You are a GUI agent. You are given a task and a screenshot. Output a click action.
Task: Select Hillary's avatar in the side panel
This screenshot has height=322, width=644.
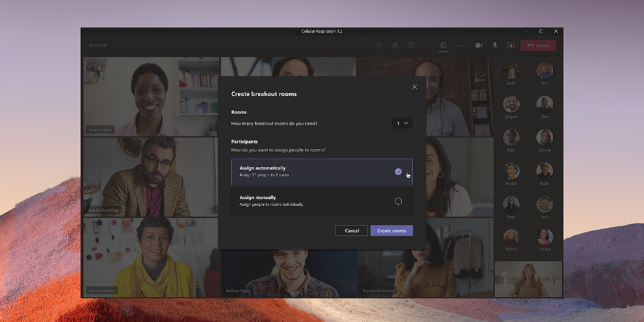(511, 237)
